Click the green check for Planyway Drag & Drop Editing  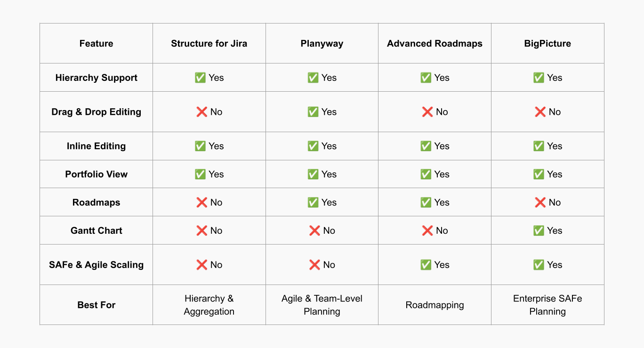(313, 112)
